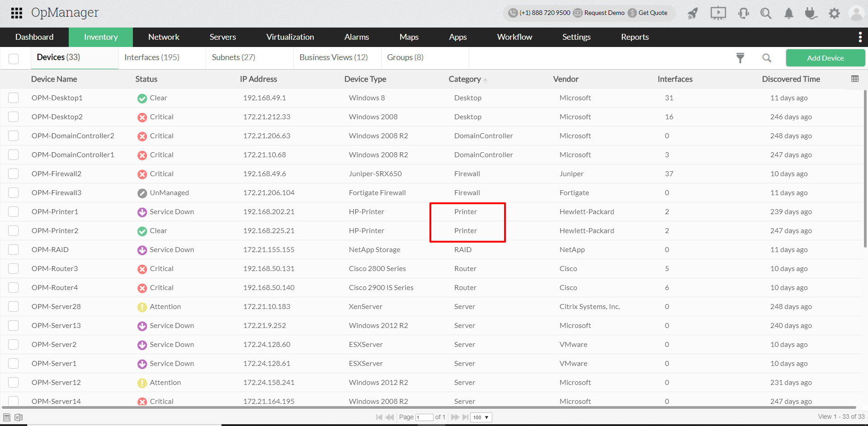This screenshot has width=868, height=426.
Task: Tick the OPM-RAID row checkbox
Action: (x=14, y=250)
